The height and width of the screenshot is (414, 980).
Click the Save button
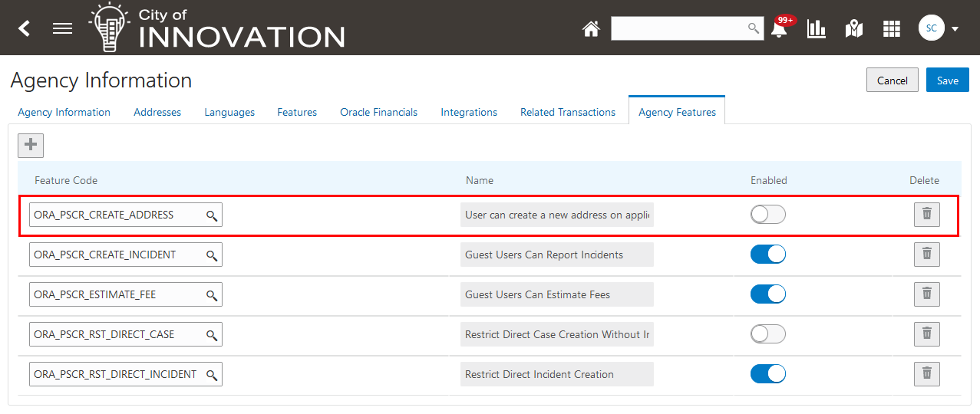tap(947, 80)
